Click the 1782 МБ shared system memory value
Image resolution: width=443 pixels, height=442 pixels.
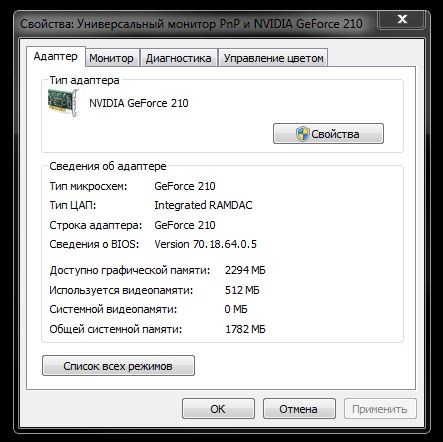[245, 329]
